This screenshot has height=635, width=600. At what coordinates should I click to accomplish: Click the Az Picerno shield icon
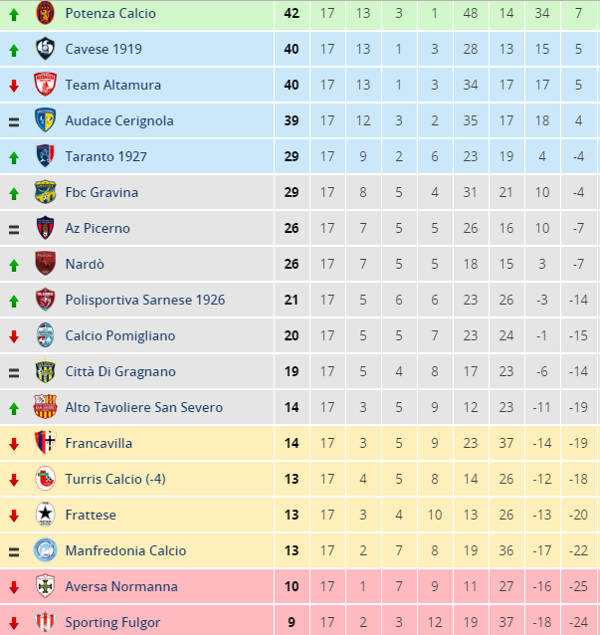click(x=44, y=228)
